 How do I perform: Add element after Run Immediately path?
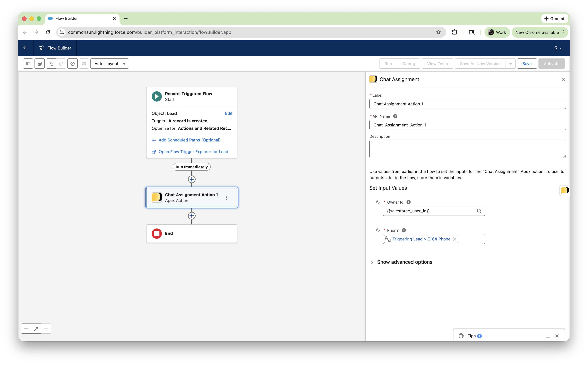[x=192, y=179]
